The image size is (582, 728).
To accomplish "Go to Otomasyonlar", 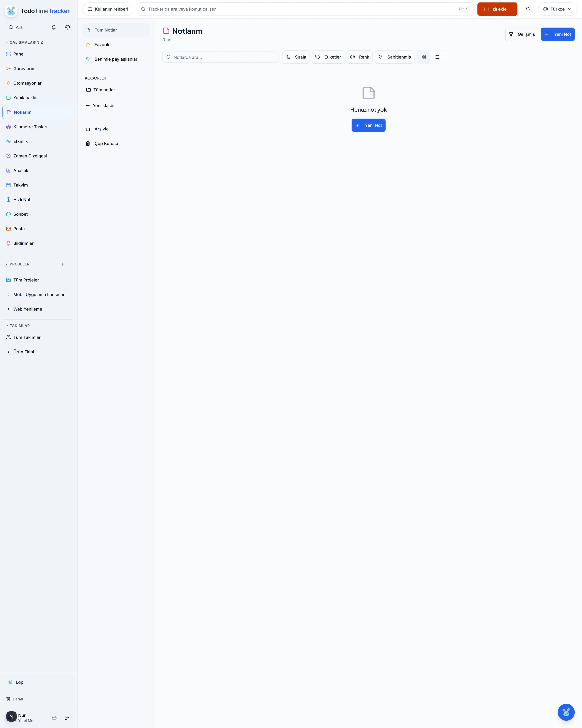I will pyautogui.click(x=37, y=83).
